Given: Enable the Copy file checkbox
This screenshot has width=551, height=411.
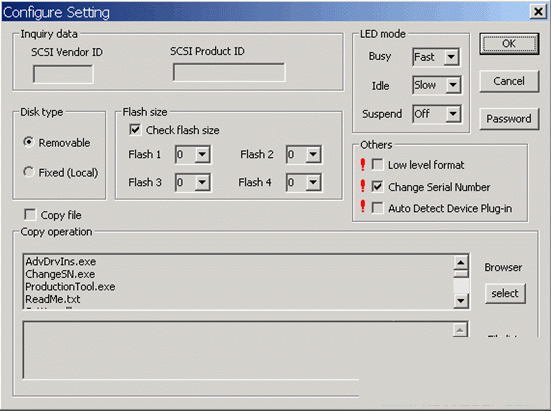Looking at the screenshot, I should tap(30, 214).
